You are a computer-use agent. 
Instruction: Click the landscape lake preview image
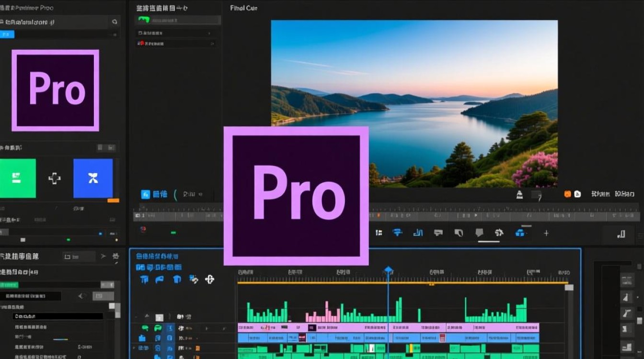coord(414,103)
